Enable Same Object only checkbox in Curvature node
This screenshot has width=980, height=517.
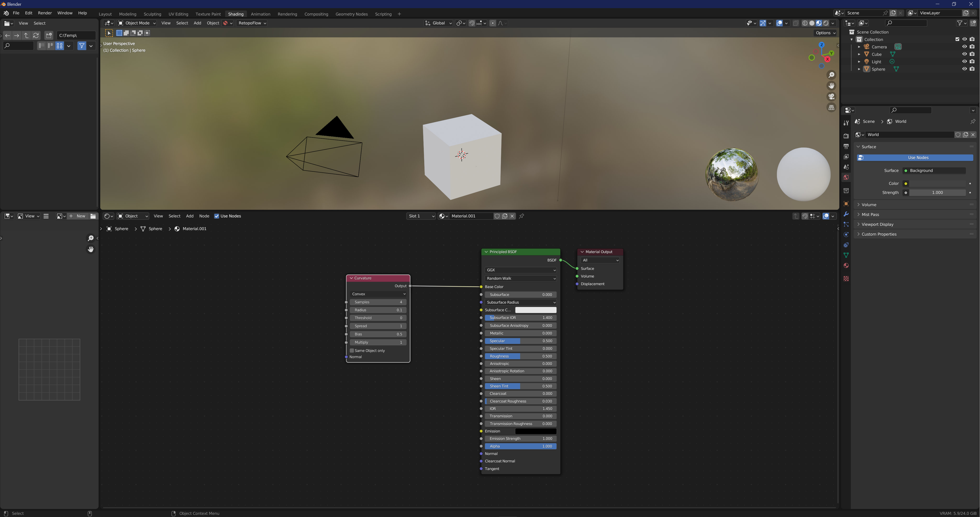352,351
